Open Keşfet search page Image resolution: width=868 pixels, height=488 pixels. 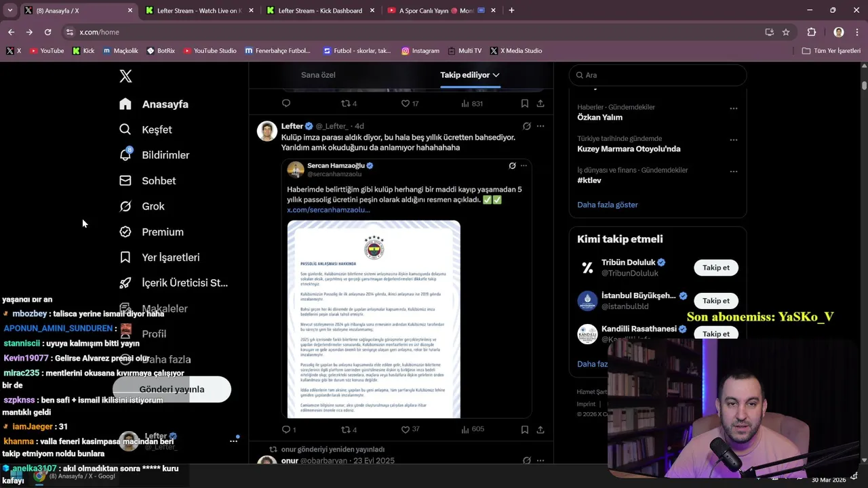(146, 129)
